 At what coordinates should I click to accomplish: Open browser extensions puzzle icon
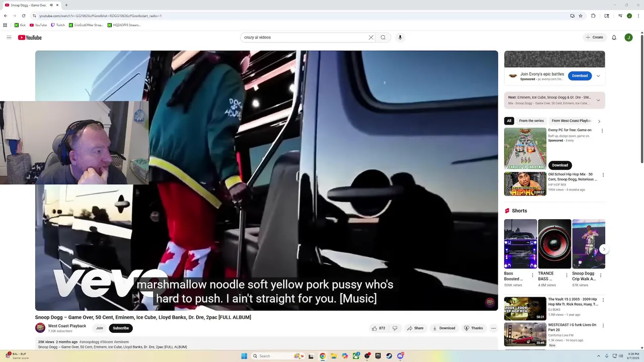tap(593, 16)
